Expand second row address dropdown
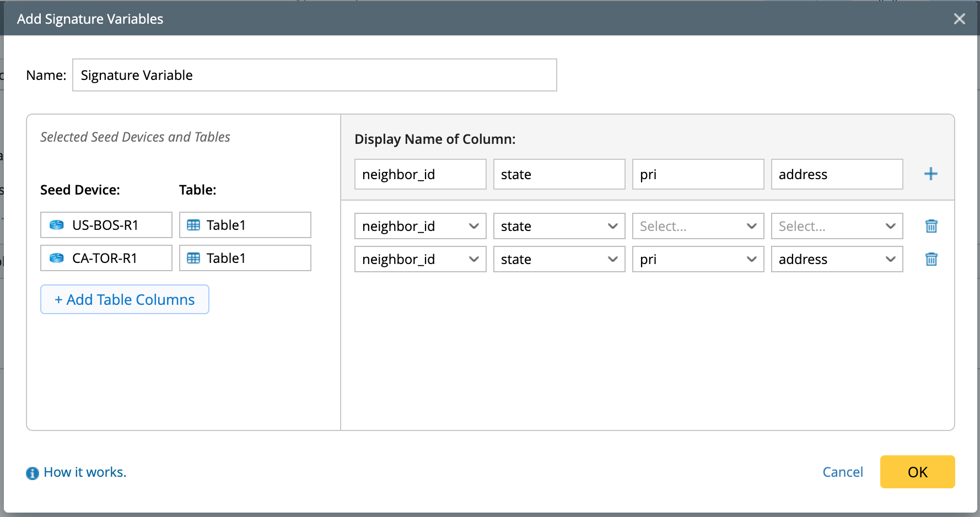Screen dimensions: 980x517 point(837,259)
